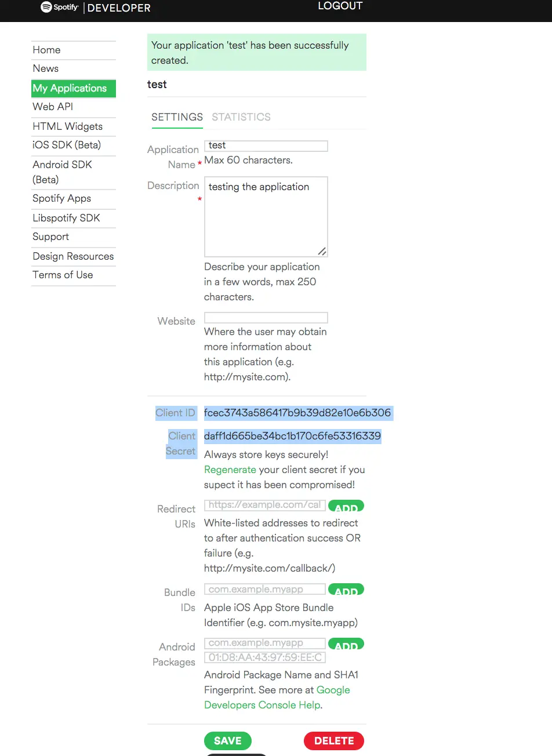Focus the Redirect URIs input field
The width and height of the screenshot is (552, 756).
[265, 505]
